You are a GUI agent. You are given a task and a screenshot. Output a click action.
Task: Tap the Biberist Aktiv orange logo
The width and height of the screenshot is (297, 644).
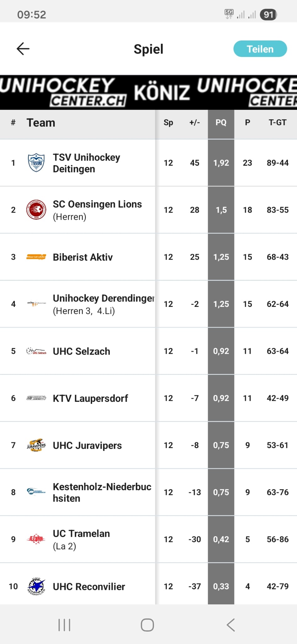[36, 257]
